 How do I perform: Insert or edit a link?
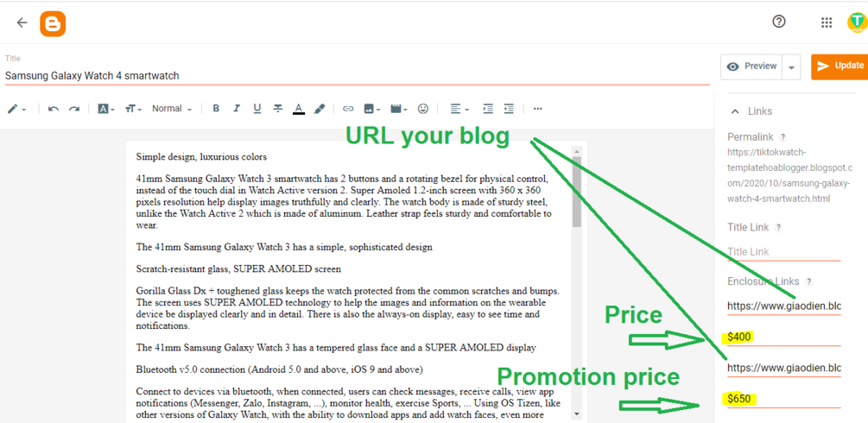(x=348, y=109)
